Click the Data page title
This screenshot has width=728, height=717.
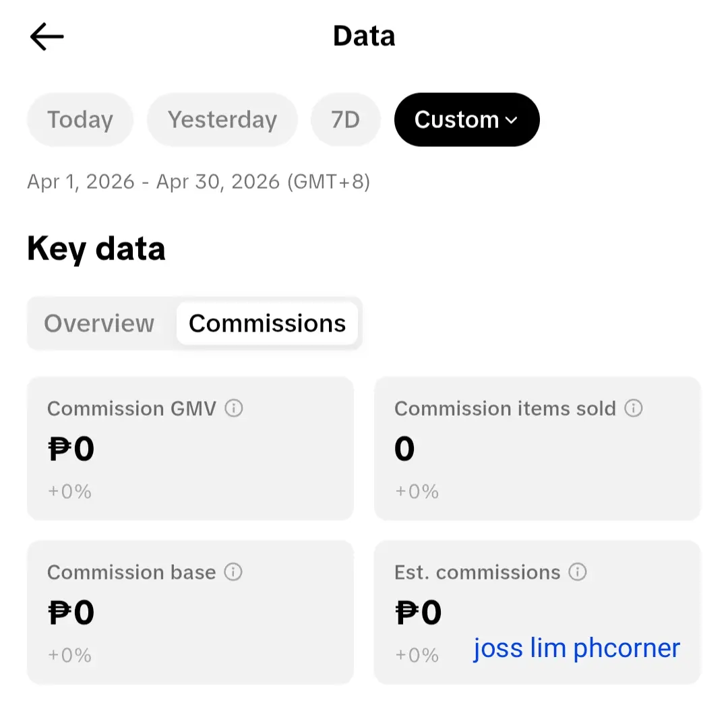click(x=364, y=36)
